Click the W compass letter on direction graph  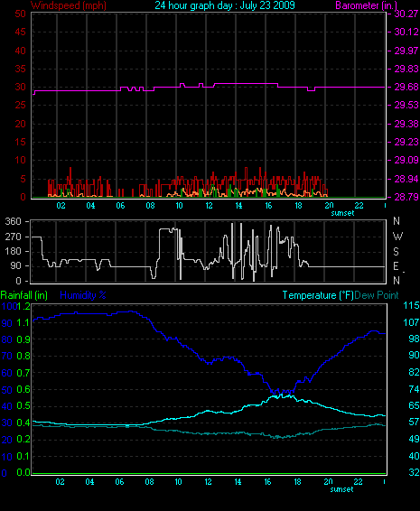397,236
